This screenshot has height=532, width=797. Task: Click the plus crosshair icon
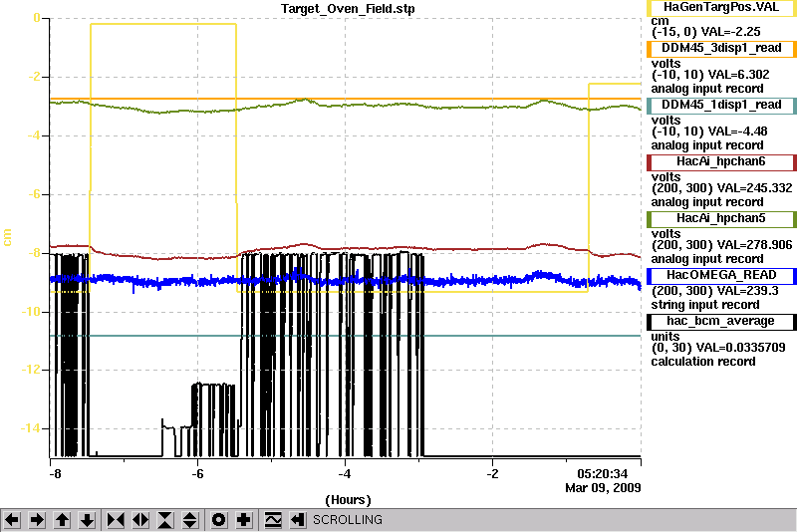[243, 520]
